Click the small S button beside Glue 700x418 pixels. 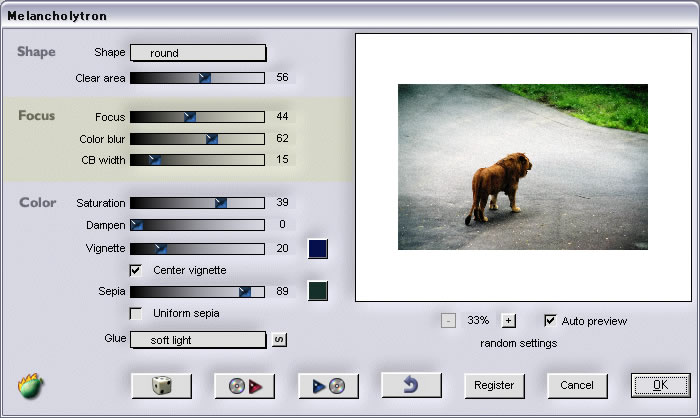tap(279, 340)
